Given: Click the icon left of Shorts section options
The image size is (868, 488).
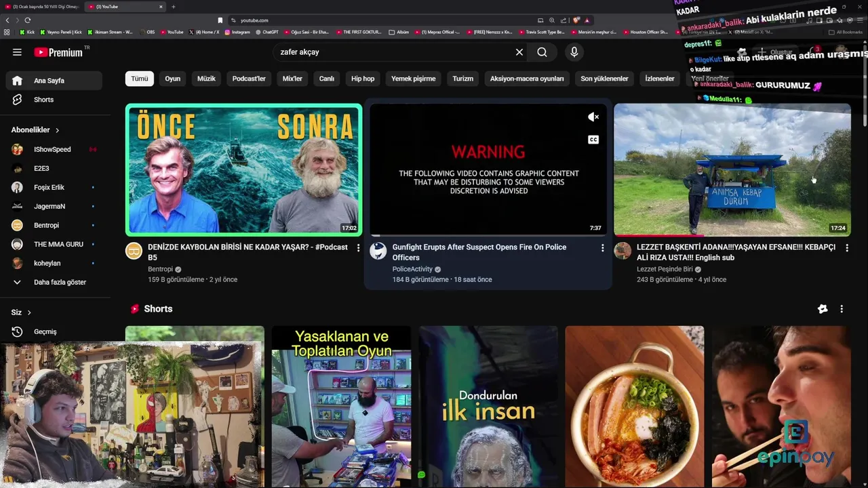Looking at the screenshot, I should point(823,309).
